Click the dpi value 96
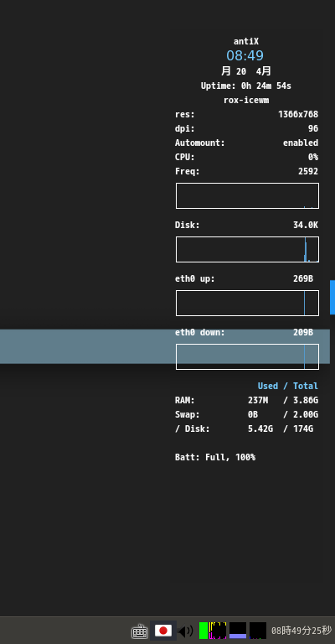Image resolution: width=335 pixels, height=644 pixels. (313, 128)
